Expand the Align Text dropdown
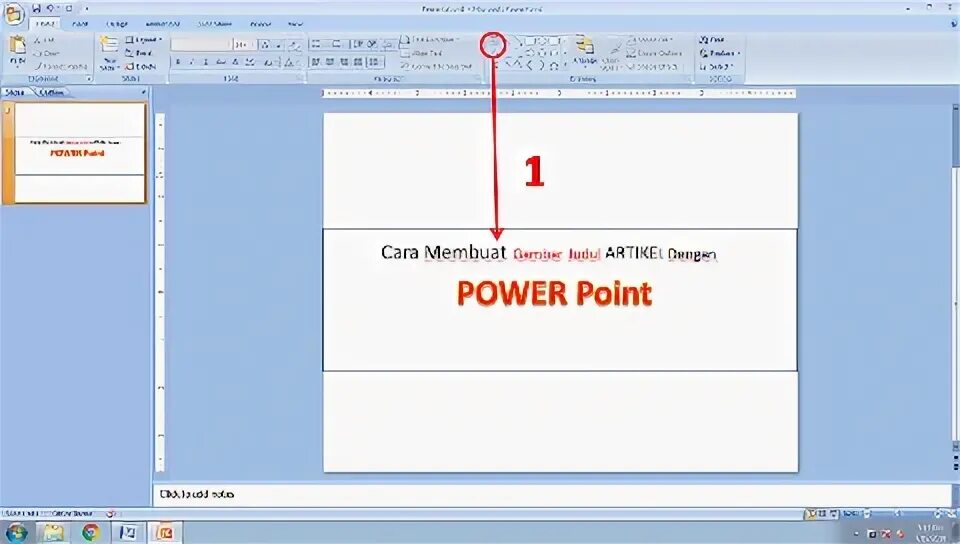Screen dimensions: 960x544 coord(422,53)
